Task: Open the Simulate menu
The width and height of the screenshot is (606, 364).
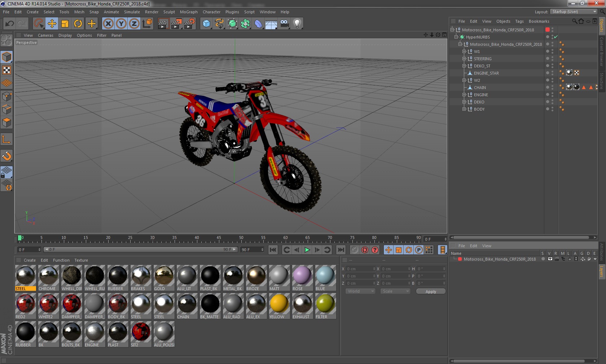Action: pyautogui.click(x=132, y=12)
